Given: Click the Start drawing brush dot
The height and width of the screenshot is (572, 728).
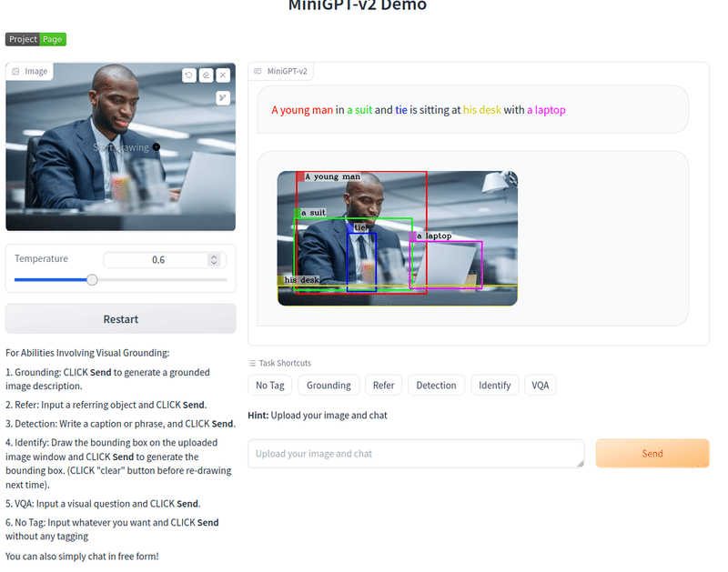Looking at the screenshot, I should (x=157, y=147).
